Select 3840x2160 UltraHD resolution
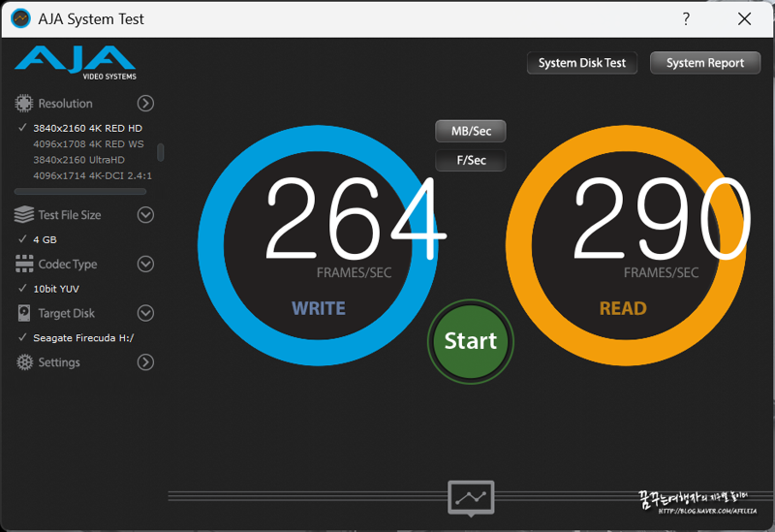This screenshot has width=775, height=532. tap(79, 160)
